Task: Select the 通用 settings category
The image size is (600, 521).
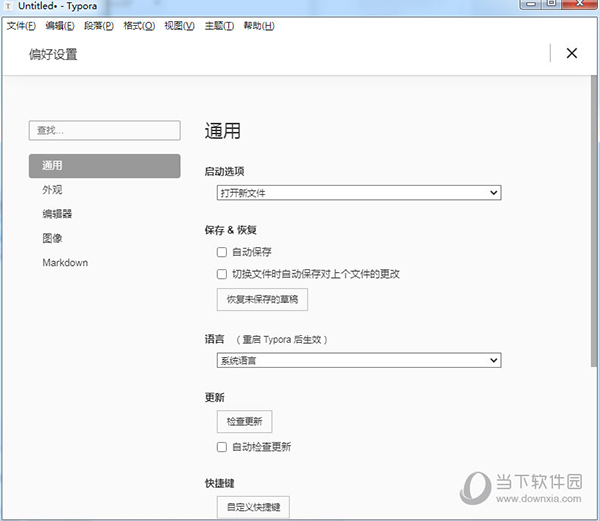Action: point(104,166)
